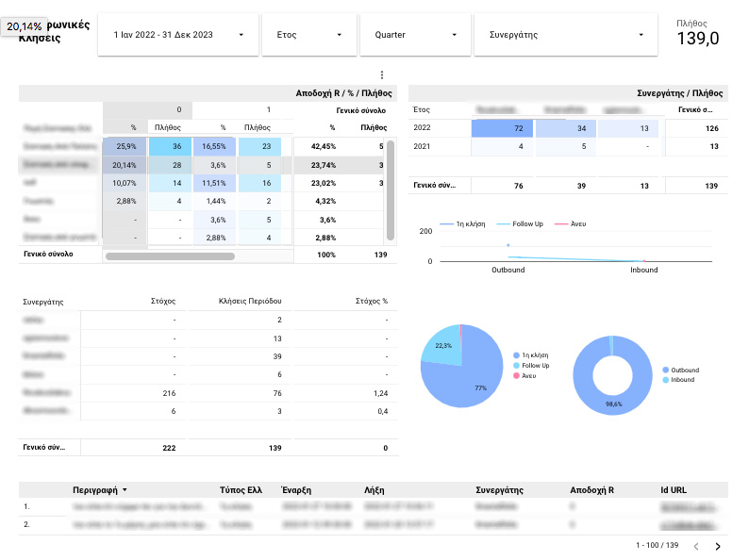Click the Κλήσεις Περιόδου column header
This screenshot has height=560, width=749.
pos(250,302)
